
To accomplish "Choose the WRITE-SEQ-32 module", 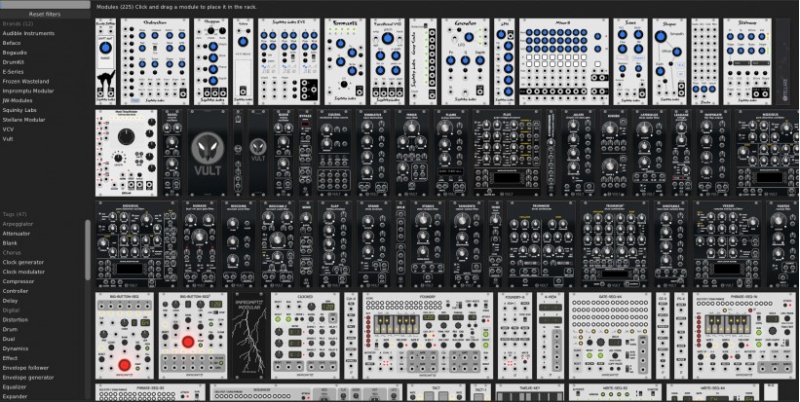I will pos(615,392).
